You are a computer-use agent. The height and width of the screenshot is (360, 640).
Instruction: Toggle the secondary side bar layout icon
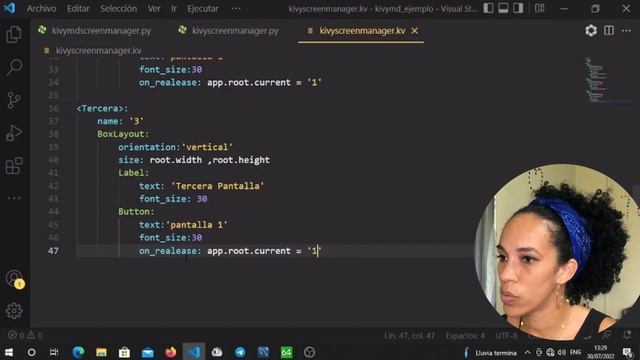click(x=518, y=8)
